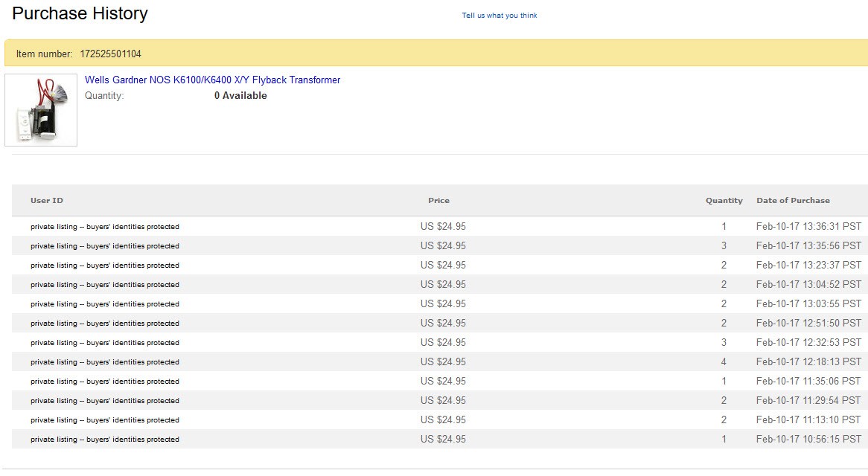Viewport: 868px width, 476px height.
Task: Click the Quantity column header
Action: pos(724,201)
